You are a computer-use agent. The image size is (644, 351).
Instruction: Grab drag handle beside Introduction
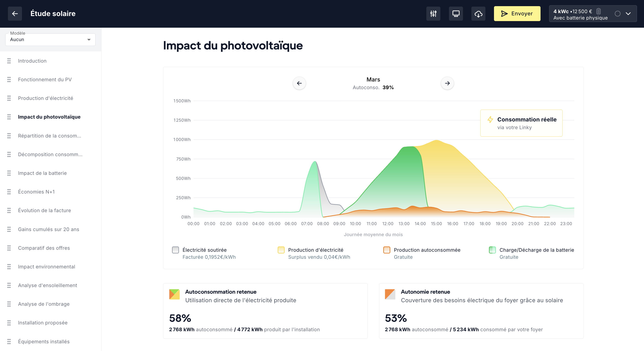[9, 61]
